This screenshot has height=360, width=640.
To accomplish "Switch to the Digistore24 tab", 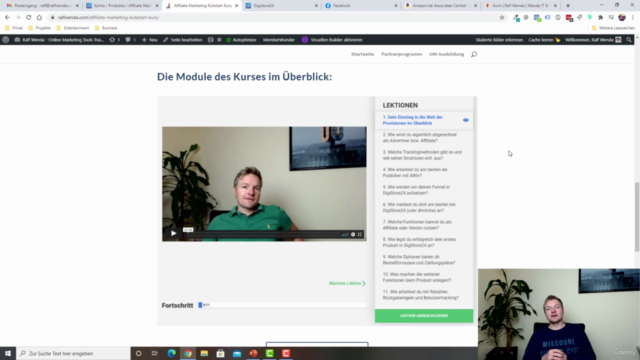I will [x=281, y=6].
